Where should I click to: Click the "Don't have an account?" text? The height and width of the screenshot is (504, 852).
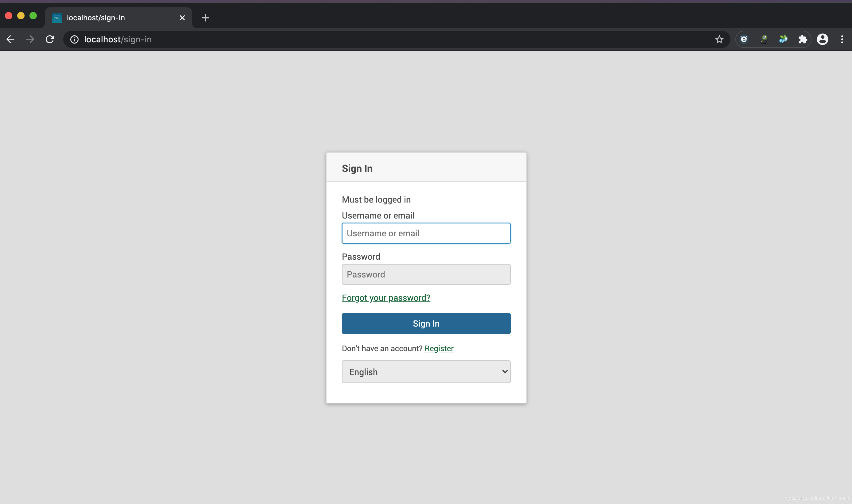(382, 348)
